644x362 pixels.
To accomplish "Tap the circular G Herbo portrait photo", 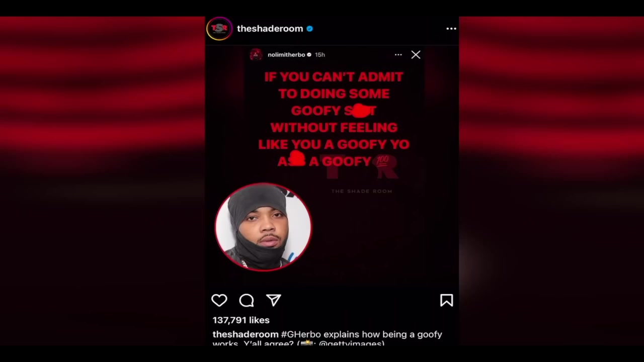I will (x=263, y=227).
